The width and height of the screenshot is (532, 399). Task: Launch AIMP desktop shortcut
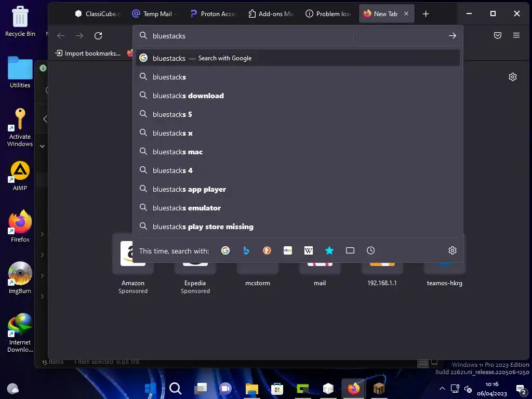(20, 176)
